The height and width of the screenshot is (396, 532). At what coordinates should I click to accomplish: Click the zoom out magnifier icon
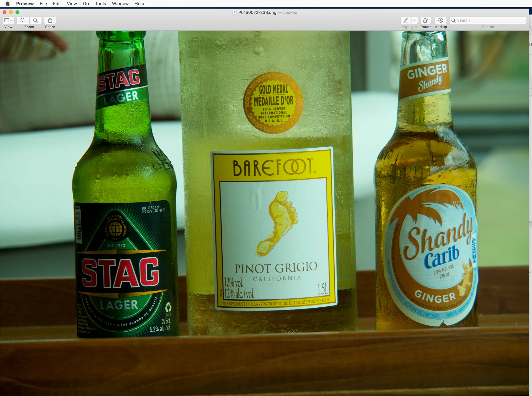click(x=23, y=20)
